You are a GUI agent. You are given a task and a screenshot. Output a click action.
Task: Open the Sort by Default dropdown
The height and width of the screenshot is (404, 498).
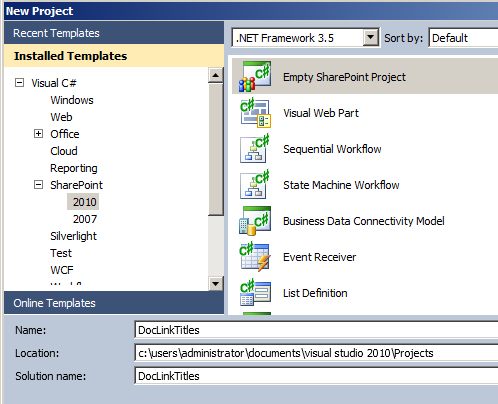[x=463, y=38]
